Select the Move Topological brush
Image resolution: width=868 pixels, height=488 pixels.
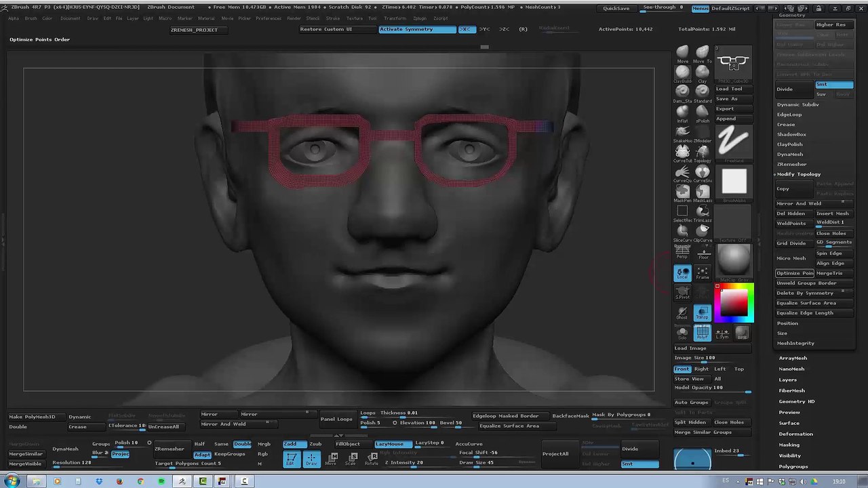(703, 54)
